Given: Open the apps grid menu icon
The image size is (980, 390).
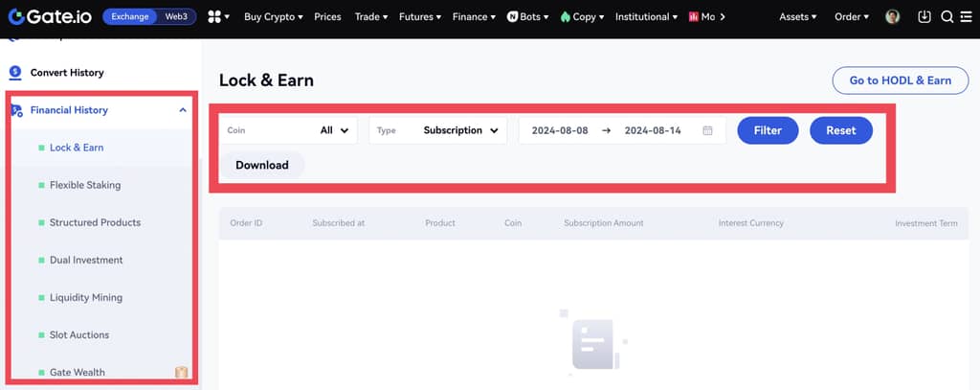Looking at the screenshot, I should coord(214,16).
